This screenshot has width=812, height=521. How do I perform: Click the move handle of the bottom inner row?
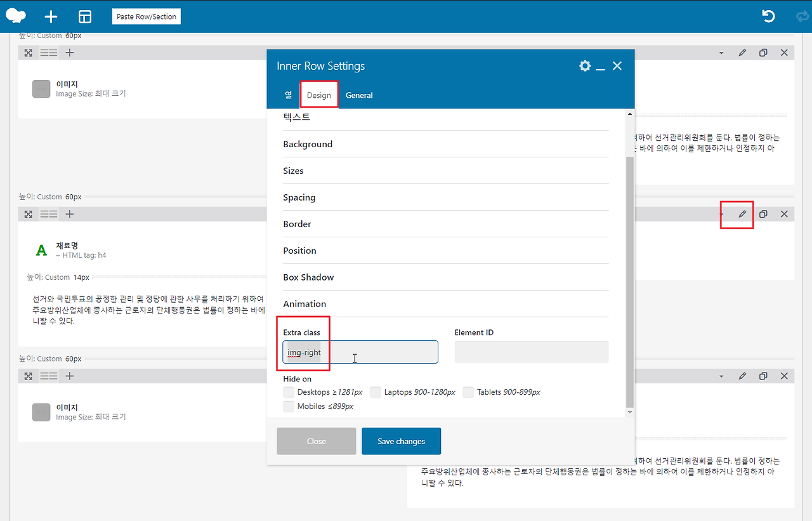[x=29, y=376]
